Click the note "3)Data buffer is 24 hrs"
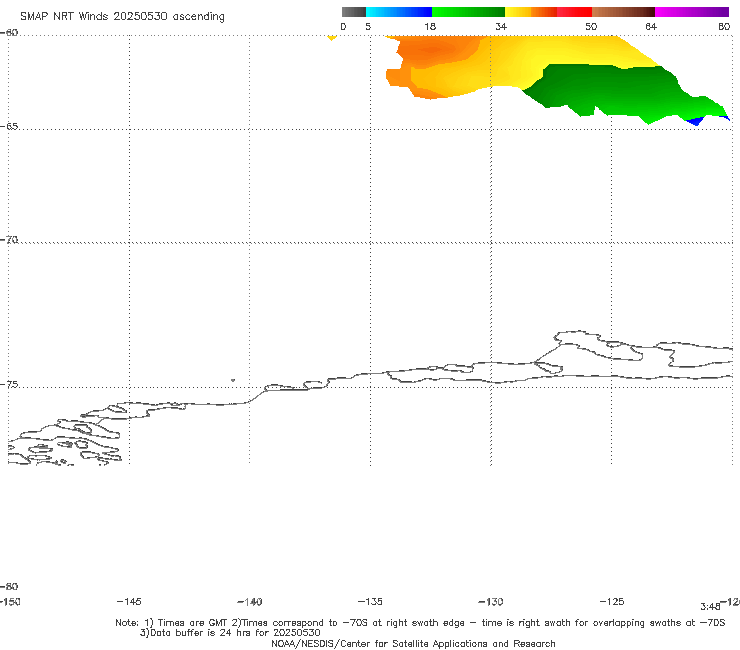 230,633
